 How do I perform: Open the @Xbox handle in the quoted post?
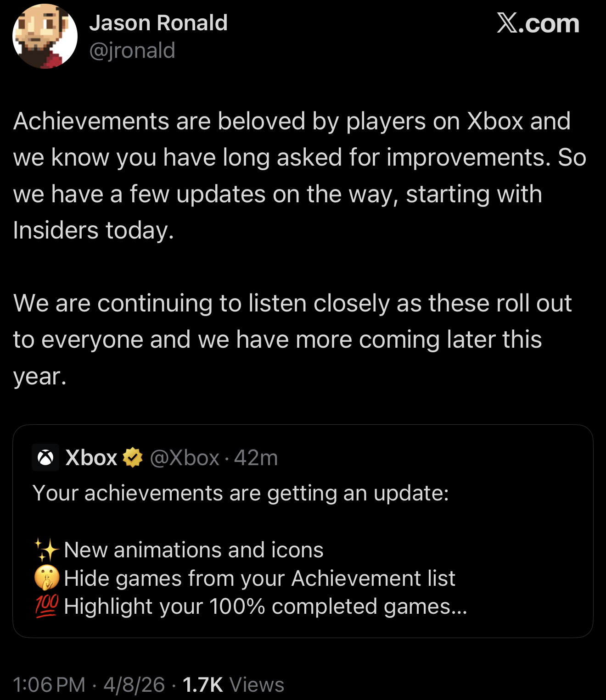(185, 458)
